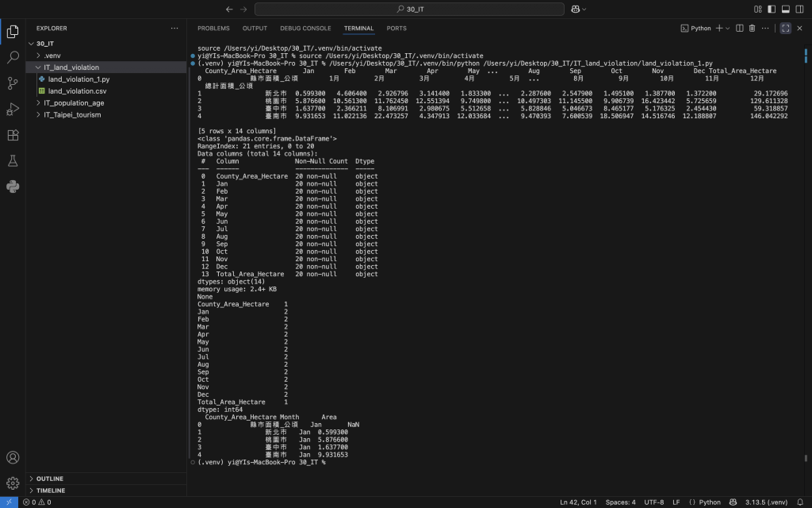Restore the maximized panel size

click(786, 29)
